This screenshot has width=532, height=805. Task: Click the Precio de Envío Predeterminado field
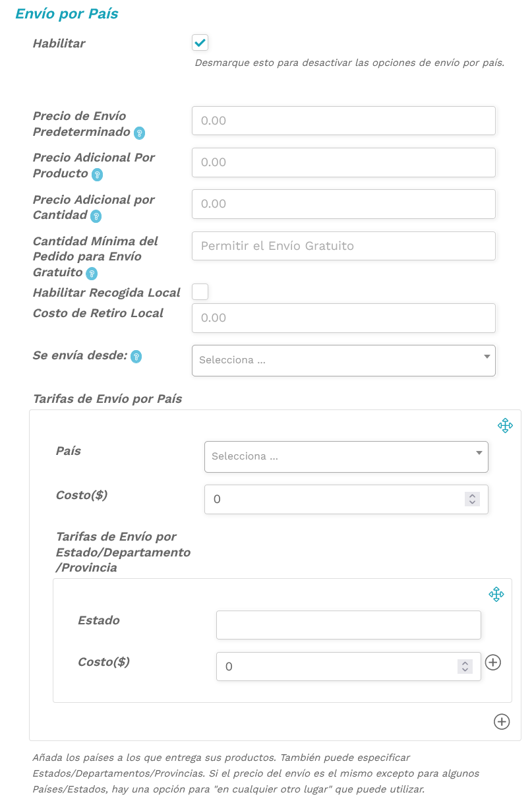click(x=343, y=121)
